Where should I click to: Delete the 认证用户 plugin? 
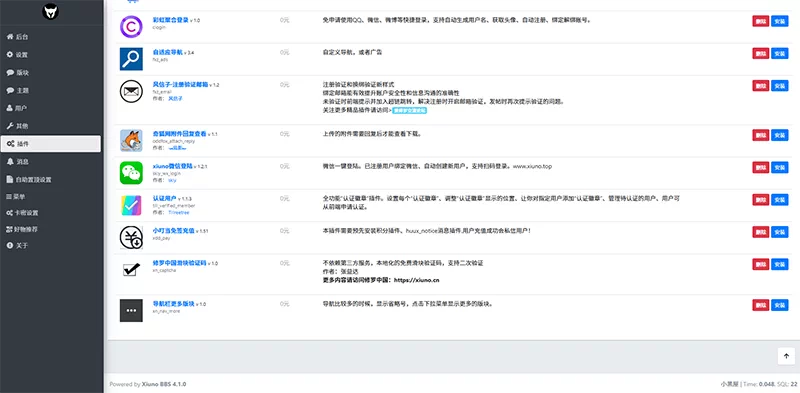760,200
